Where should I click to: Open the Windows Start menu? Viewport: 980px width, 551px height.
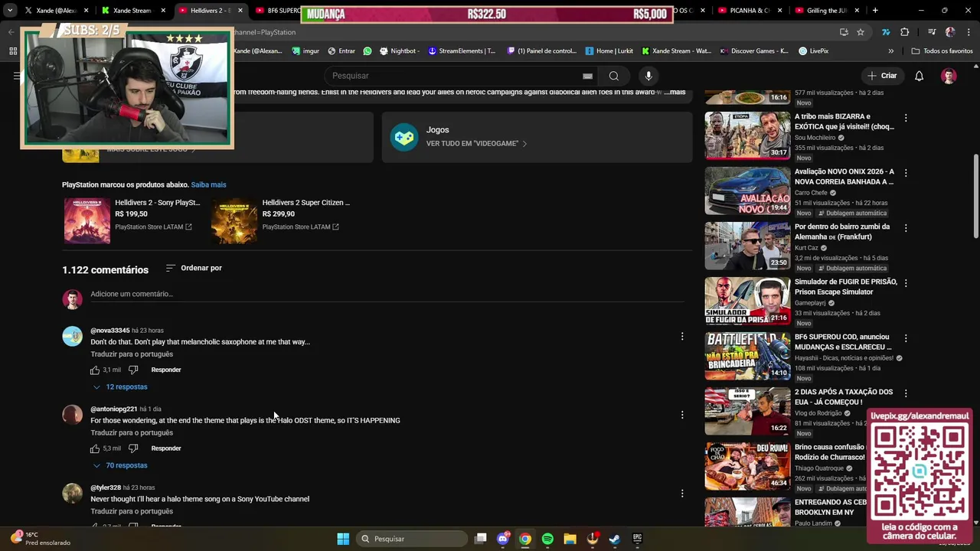(x=343, y=539)
